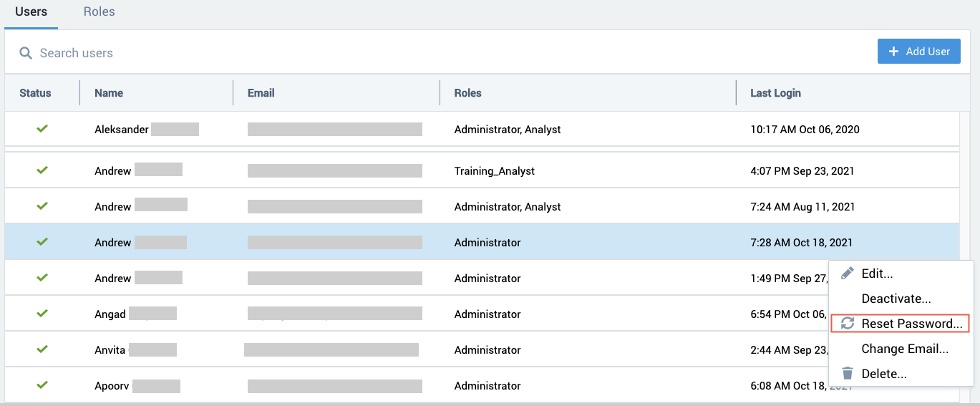Screen dimensions: 980x406
Task: Switch to the Roles tab
Action: pos(99,12)
